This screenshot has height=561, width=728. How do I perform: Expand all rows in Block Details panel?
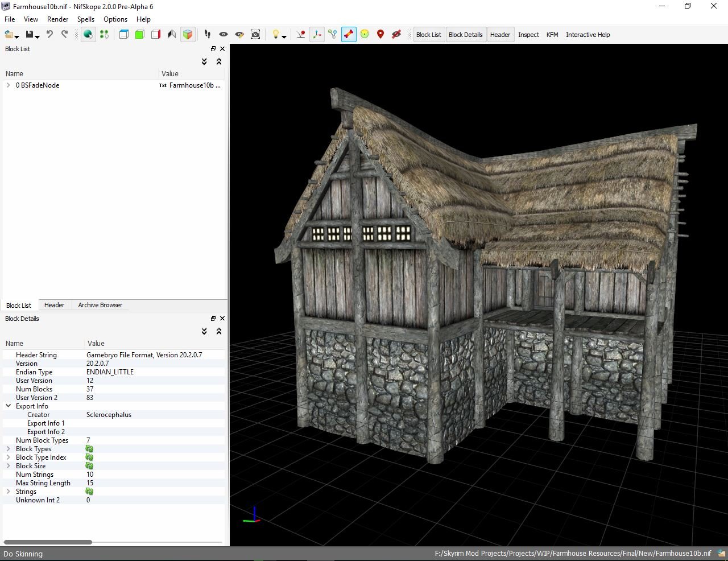pos(204,332)
